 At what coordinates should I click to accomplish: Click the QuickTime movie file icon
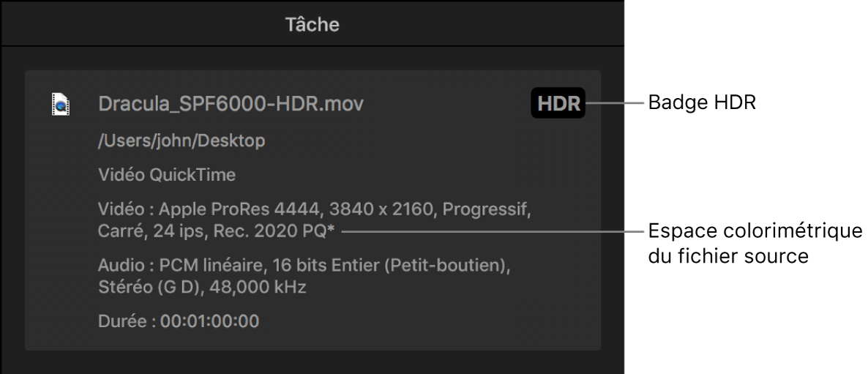61,105
